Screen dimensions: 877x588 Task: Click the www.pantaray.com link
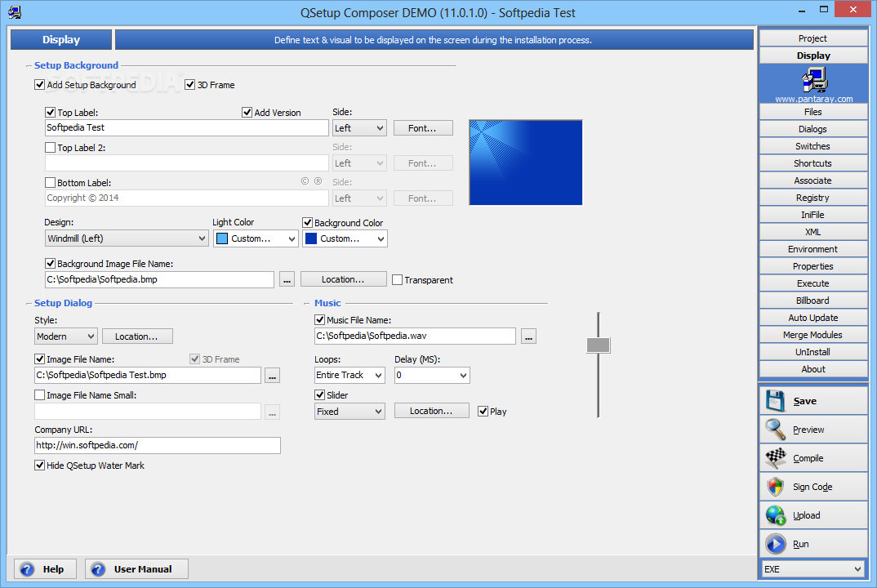pyautogui.click(x=814, y=99)
